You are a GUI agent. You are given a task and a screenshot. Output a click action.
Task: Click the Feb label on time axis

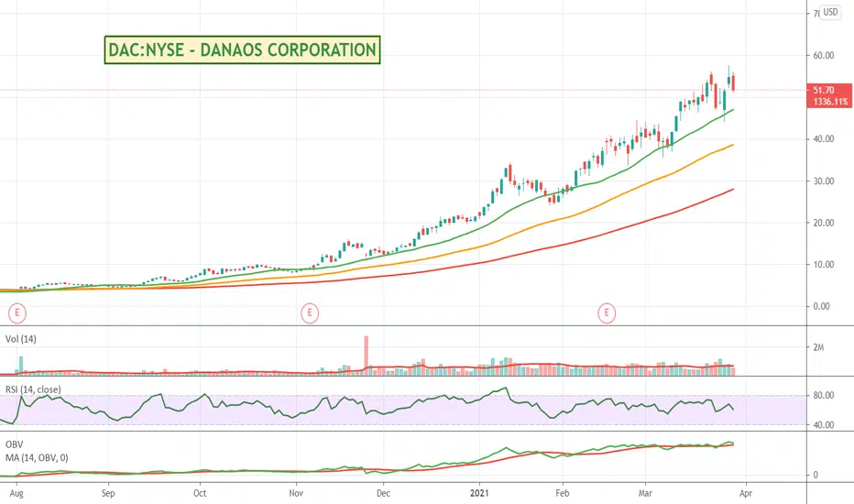tap(562, 493)
